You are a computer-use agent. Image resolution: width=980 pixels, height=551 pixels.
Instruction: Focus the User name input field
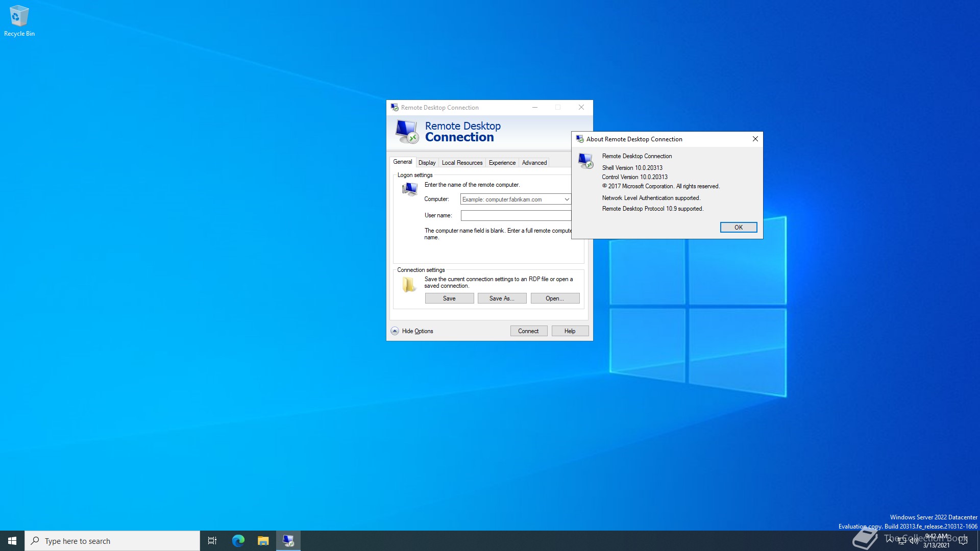coord(516,216)
